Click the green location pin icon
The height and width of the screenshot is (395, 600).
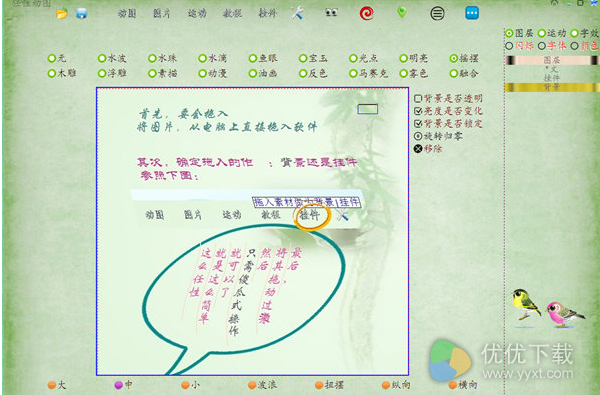click(x=401, y=13)
